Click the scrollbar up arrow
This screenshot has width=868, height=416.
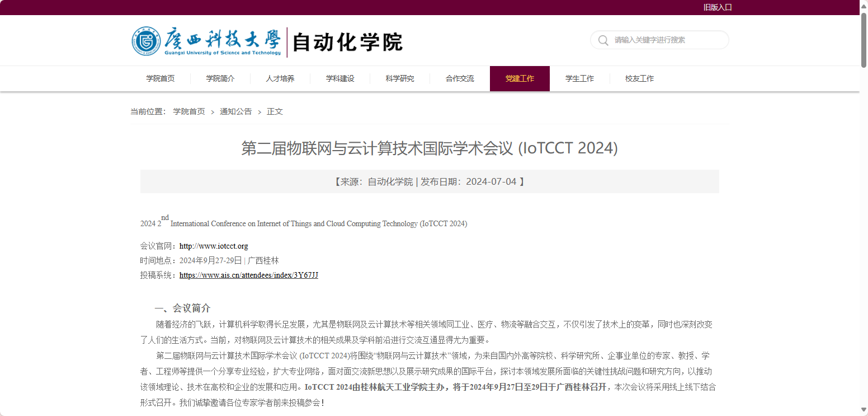coord(863,6)
